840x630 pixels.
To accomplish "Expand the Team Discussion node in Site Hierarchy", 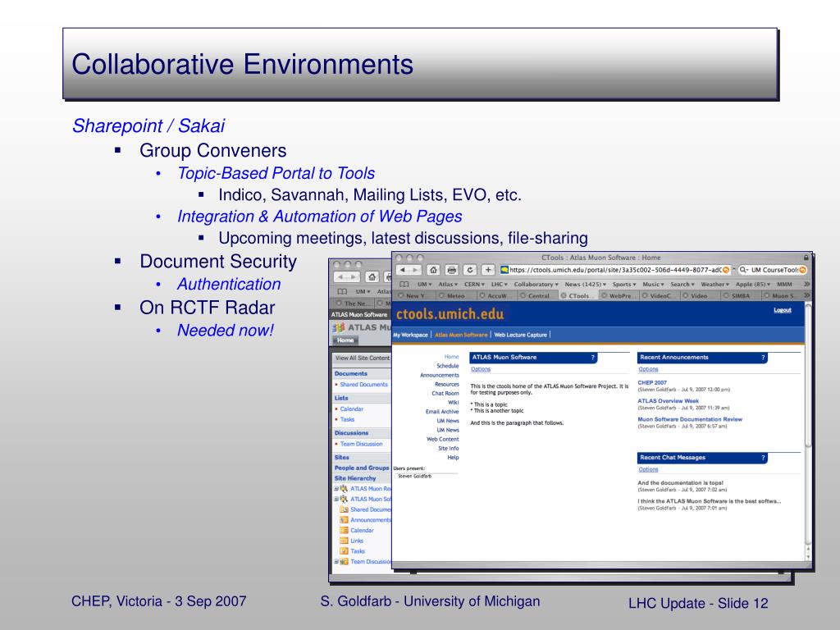I will click(x=336, y=561).
